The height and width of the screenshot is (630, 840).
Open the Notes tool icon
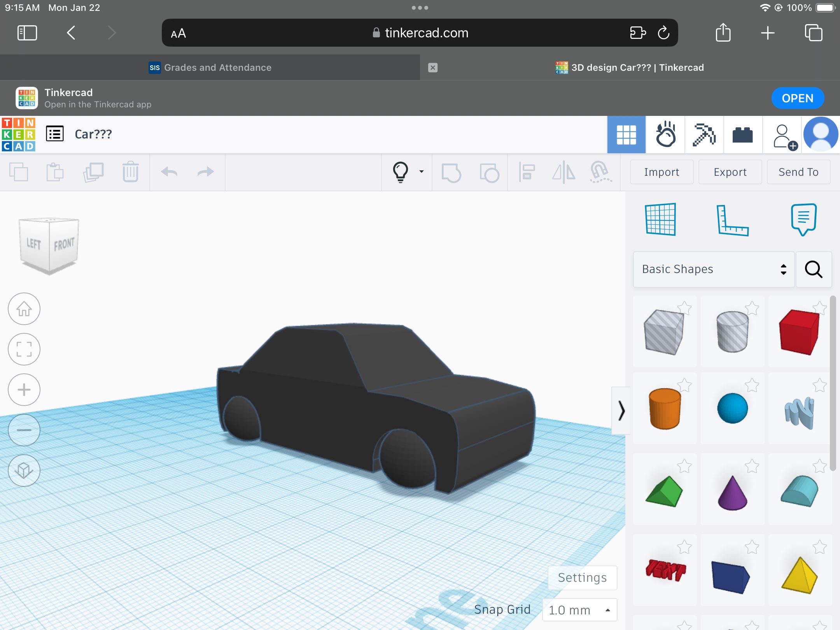click(803, 219)
